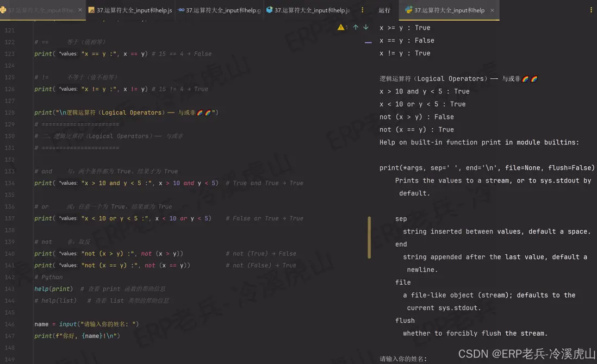Click line number 143 in the gutter
Image resolution: width=597 pixels, height=364 pixels.
(x=10, y=289)
